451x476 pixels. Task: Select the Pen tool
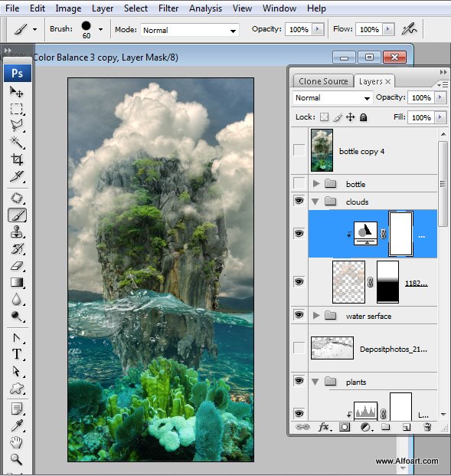[x=17, y=338]
